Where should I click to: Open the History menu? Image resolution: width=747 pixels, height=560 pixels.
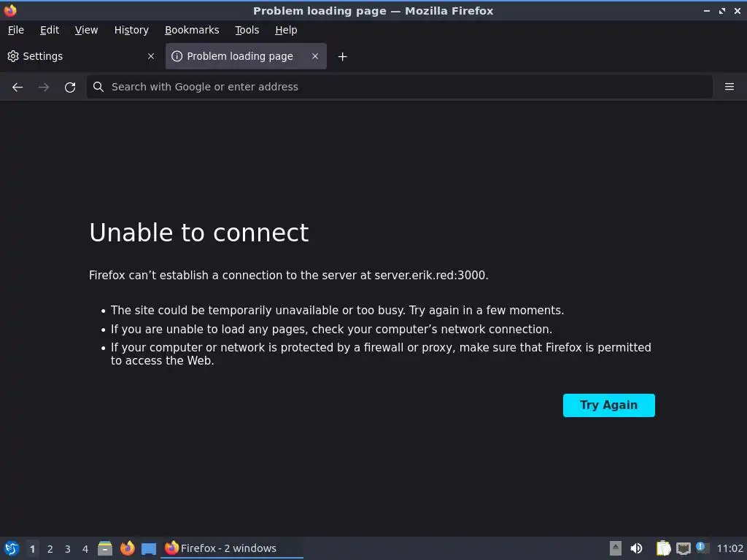[x=131, y=30]
